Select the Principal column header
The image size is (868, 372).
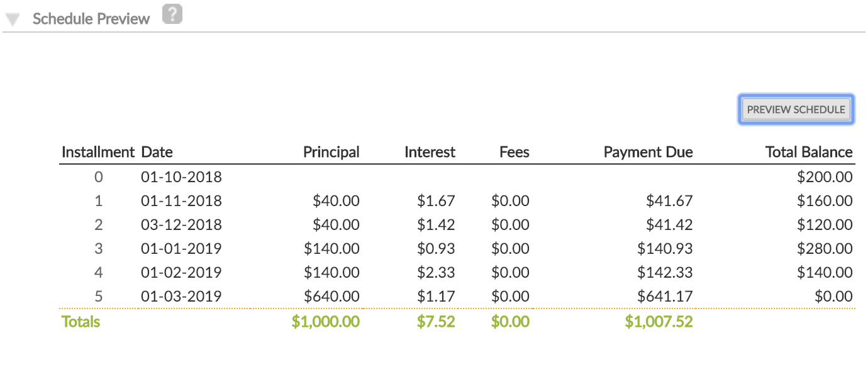pyautogui.click(x=331, y=151)
